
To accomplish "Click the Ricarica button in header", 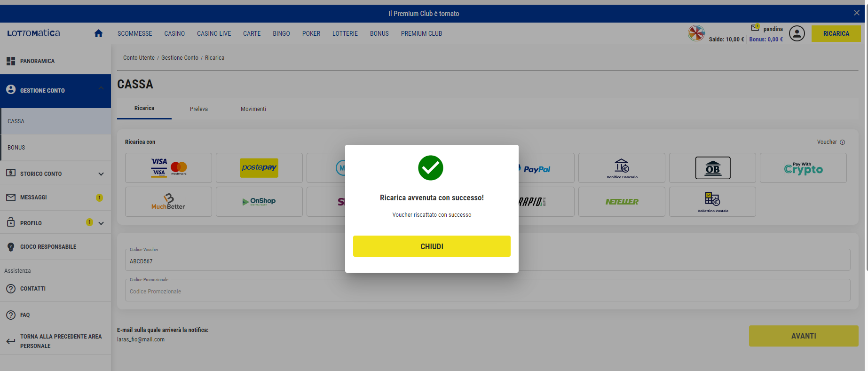I will 836,34.
